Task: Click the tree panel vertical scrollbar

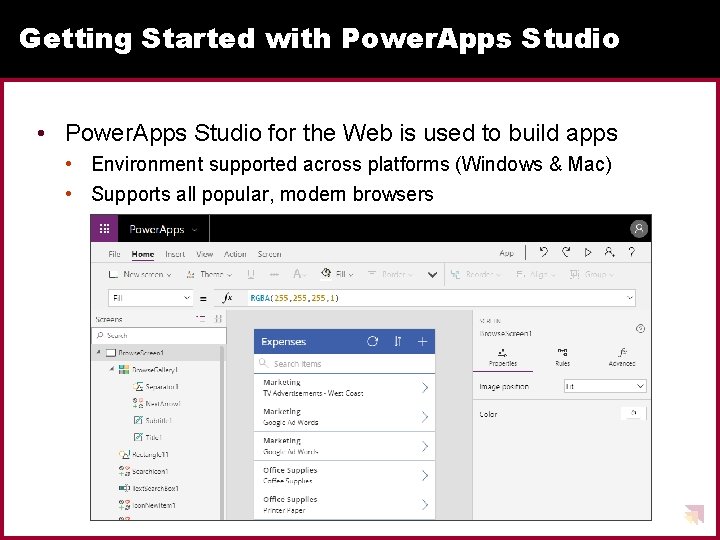Action: pos(223,432)
